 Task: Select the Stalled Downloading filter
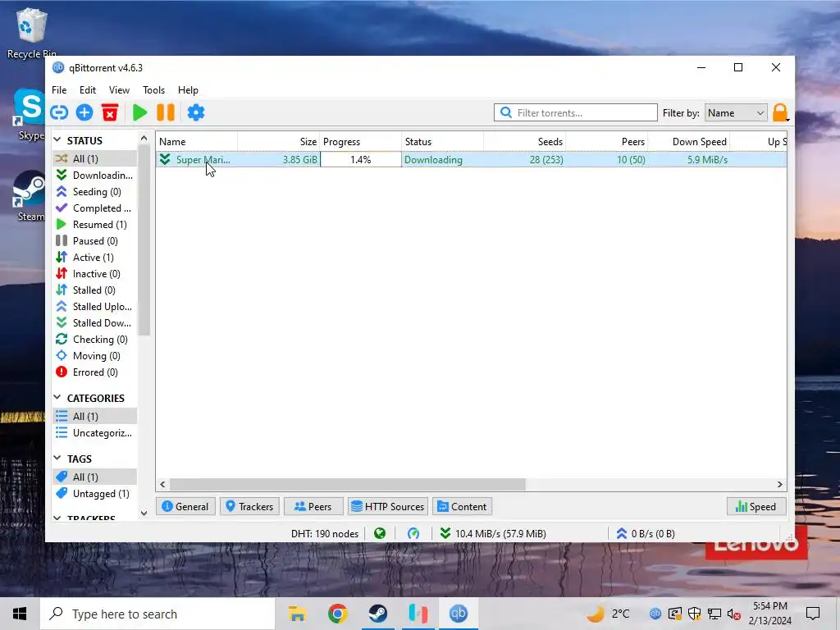click(95, 323)
